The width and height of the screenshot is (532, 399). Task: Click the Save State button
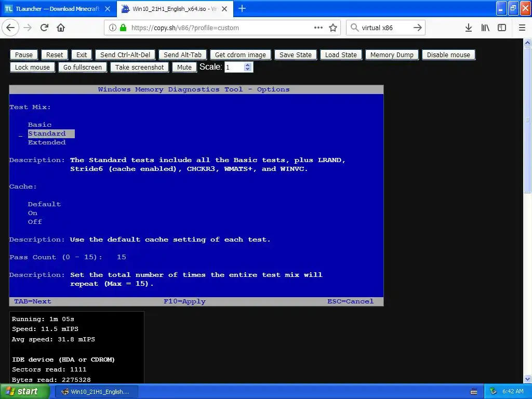(x=296, y=55)
